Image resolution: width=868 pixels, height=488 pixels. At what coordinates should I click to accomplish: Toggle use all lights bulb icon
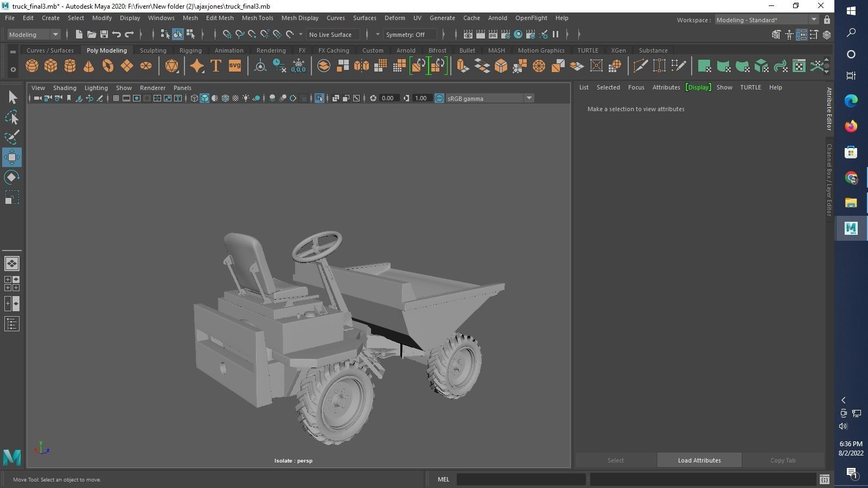point(246,98)
